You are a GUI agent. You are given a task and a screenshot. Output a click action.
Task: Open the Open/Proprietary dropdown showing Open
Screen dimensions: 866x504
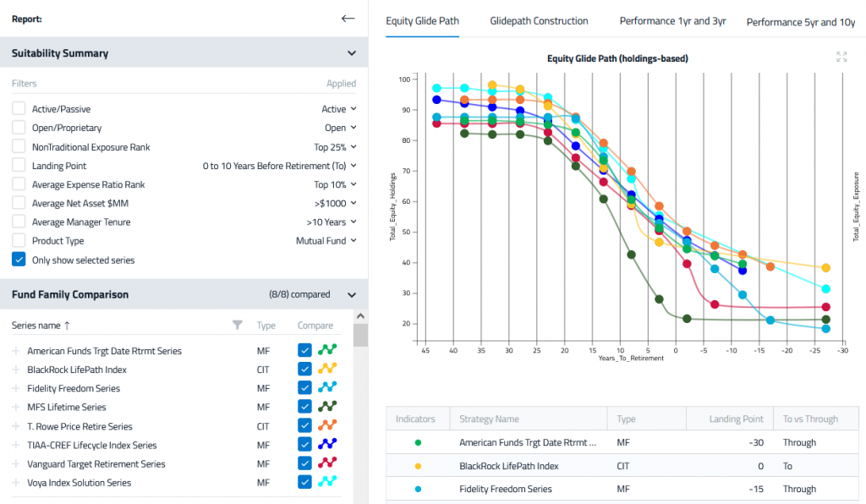341,128
